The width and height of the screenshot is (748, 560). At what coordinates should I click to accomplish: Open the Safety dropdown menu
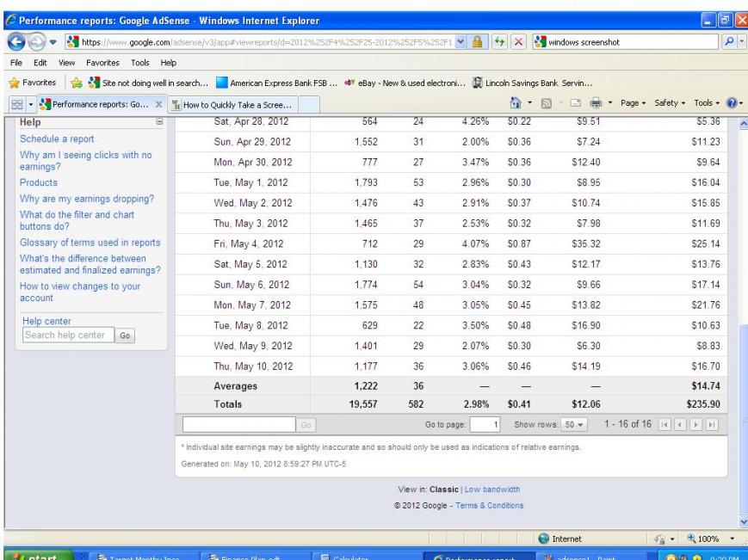pyautogui.click(x=670, y=103)
